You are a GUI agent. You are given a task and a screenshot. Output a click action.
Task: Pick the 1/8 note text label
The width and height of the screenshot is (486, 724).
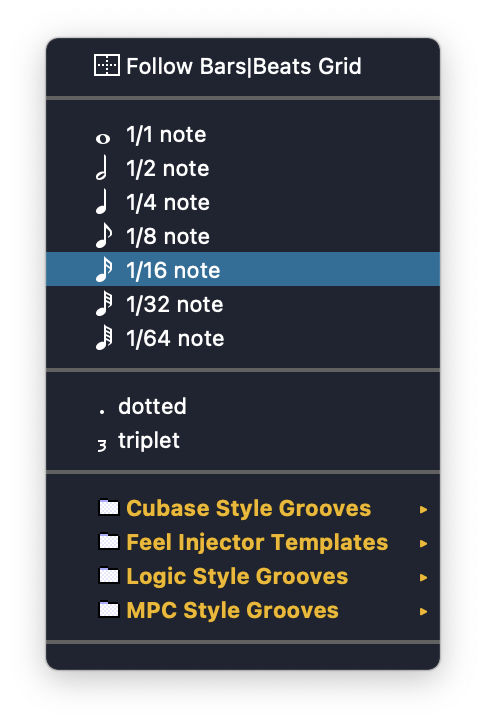coord(168,236)
